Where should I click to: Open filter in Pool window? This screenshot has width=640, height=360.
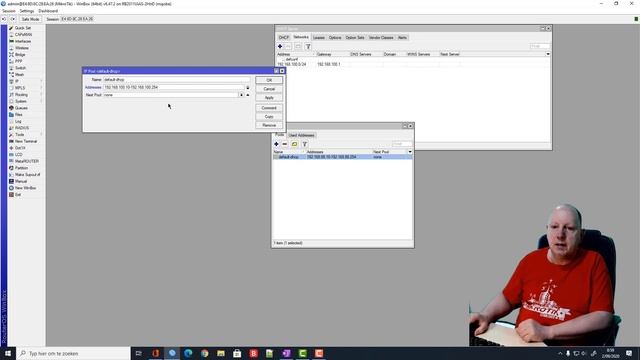pos(304,144)
